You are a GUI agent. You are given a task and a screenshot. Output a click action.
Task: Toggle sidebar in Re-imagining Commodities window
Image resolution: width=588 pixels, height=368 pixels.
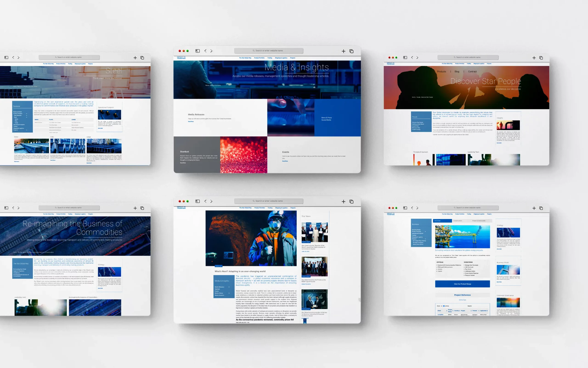tap(6, 208)
